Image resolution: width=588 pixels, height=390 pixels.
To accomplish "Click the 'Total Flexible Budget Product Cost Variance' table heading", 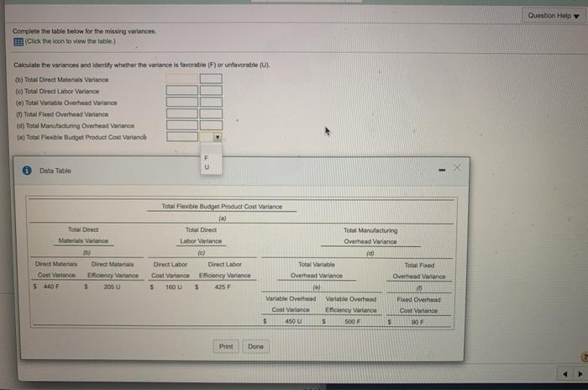I will tap(222, 207).
